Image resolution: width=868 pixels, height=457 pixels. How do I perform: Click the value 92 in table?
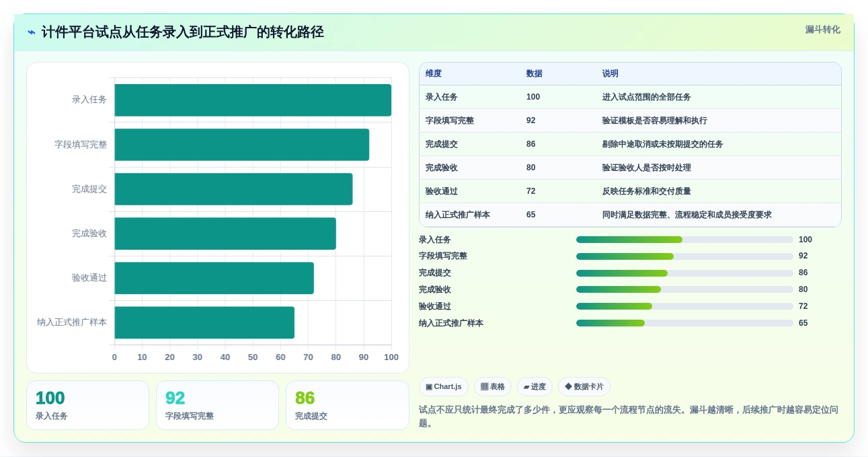pos(531,120)
